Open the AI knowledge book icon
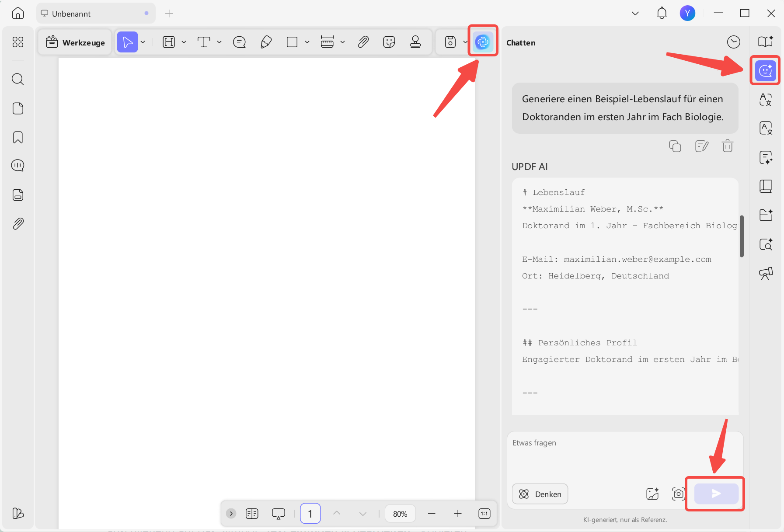This screenshot has height=532, width=784. [x=766, y=186]
